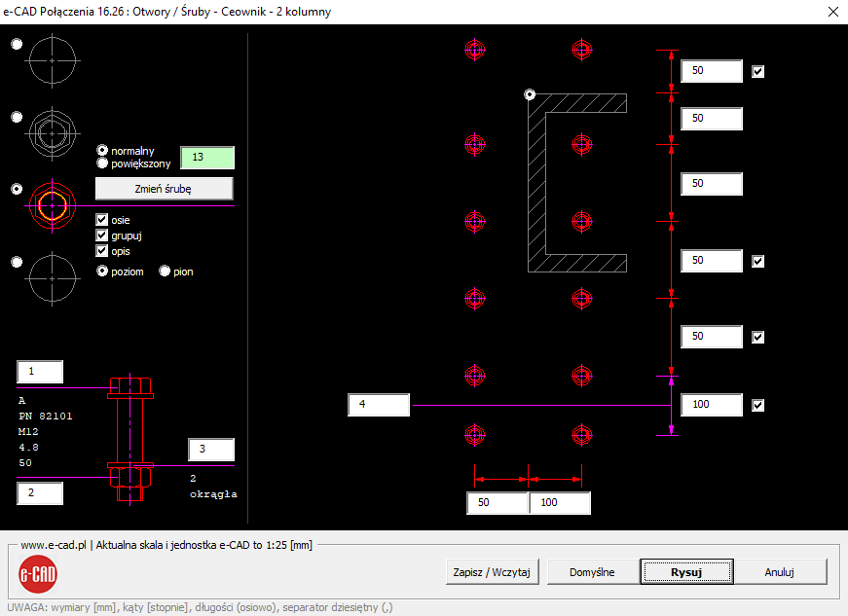848x616 pixels.
Task: Select the red bolt with hole symbol option
Action: coord(17,189)
